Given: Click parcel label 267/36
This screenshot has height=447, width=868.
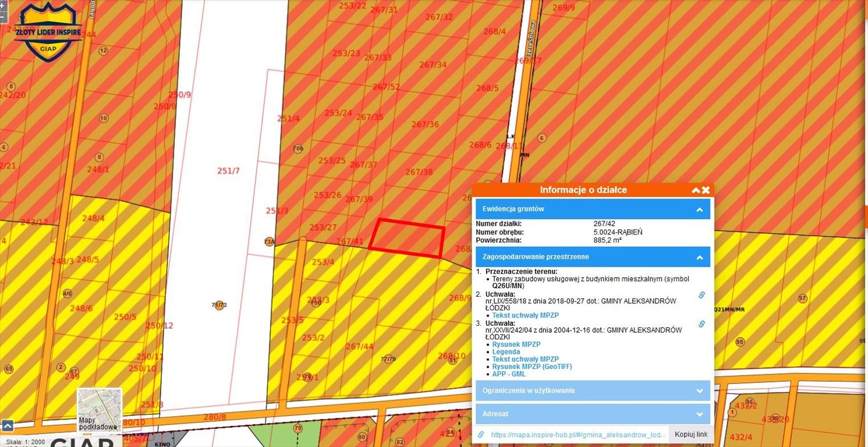Looking at the screenshot, I should click(425, 125).
